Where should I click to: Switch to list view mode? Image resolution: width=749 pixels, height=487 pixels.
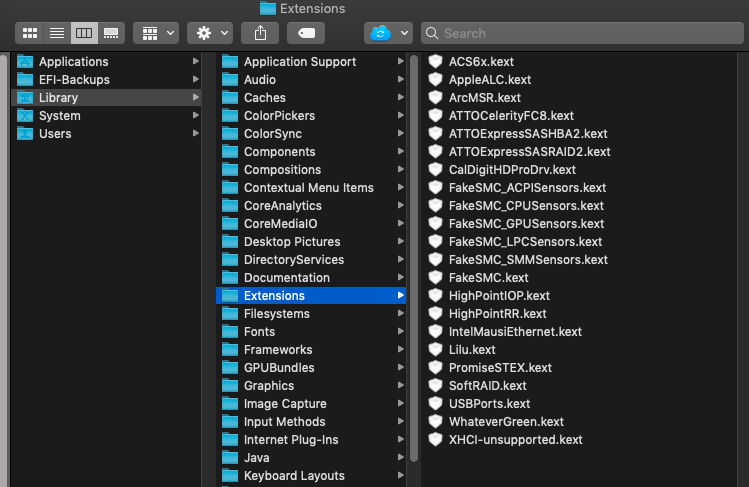coord(57,33)
